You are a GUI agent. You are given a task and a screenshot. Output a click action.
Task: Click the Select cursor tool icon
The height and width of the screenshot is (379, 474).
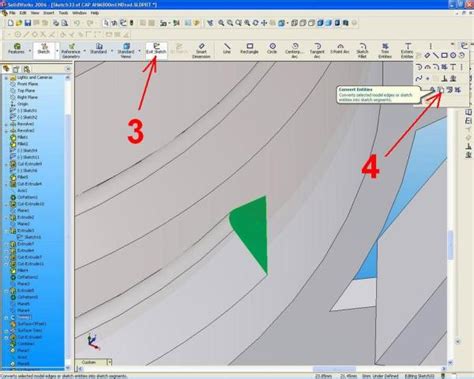106,23
